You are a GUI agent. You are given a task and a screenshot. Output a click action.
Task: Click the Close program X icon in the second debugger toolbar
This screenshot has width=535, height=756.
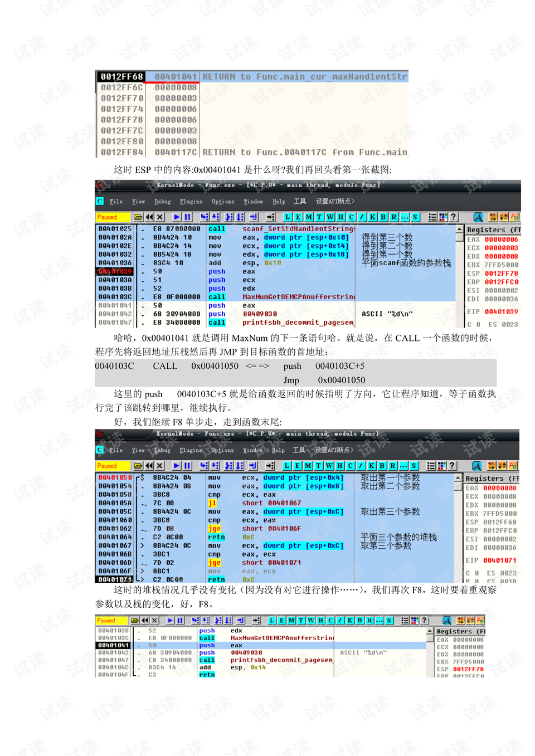coord(160,466)
